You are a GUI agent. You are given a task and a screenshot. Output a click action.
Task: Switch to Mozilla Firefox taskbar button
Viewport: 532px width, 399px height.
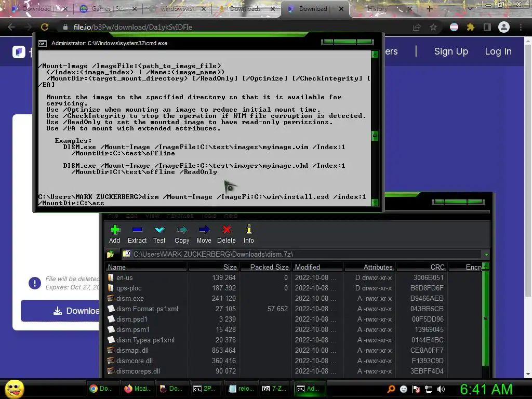(138, 389)
